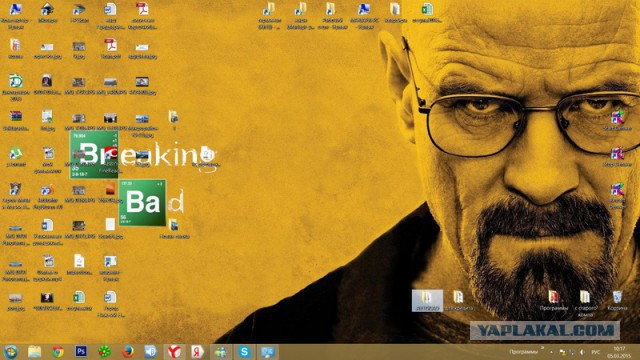Viewport: 640px width, 360px height.
Task: Open the green ICQ flower icon
Action: pyautogui.click(x=104, y=351)
